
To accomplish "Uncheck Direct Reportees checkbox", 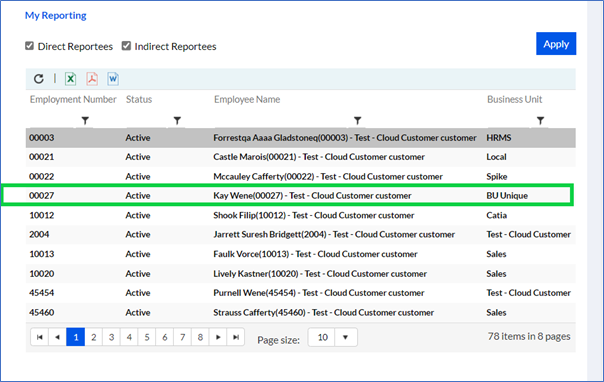I will (29, 46).
